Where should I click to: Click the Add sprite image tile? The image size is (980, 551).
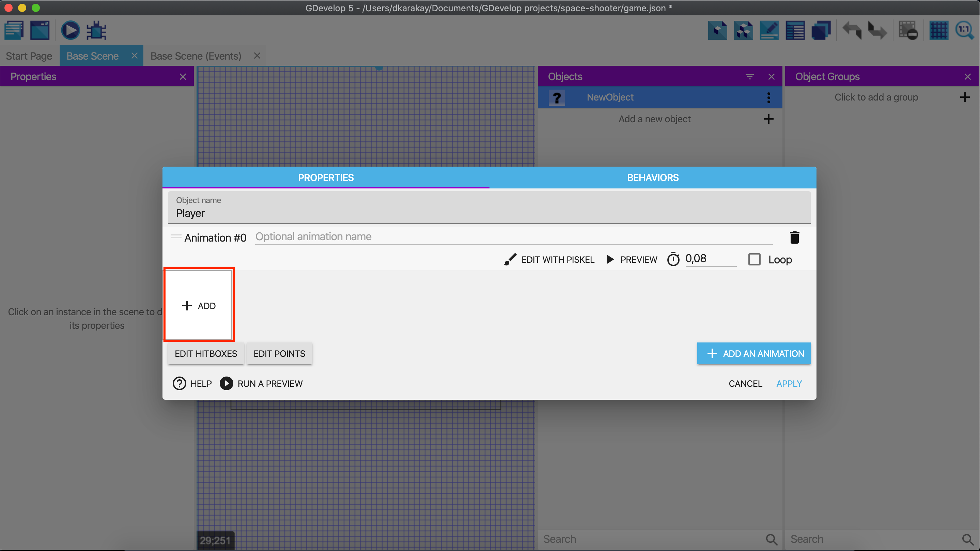pos(199,305)
